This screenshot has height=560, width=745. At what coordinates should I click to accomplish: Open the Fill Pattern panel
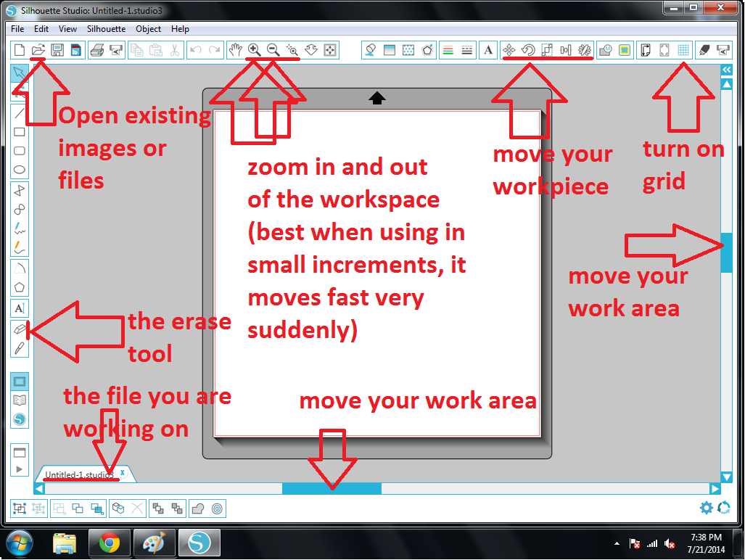click(408, 50)
